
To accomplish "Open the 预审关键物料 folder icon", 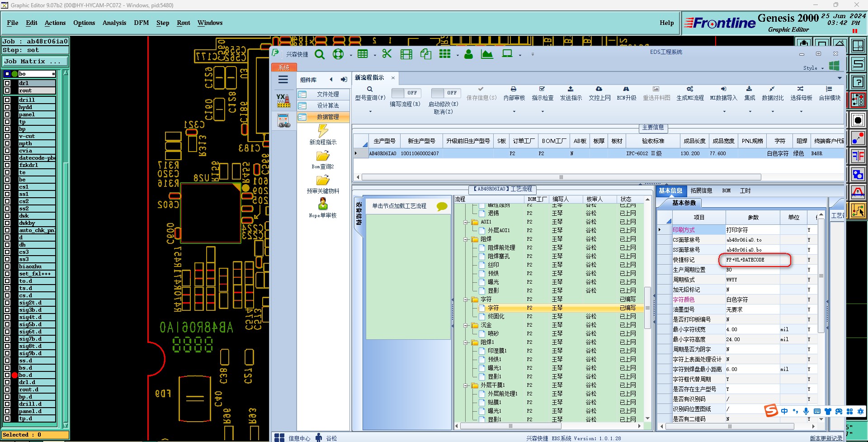I will 323,181.
